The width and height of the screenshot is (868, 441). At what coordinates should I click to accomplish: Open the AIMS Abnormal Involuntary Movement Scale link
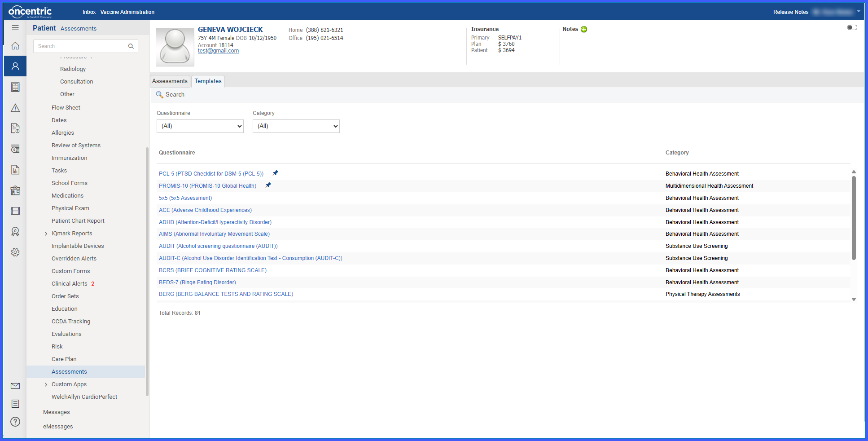[214, 234]
